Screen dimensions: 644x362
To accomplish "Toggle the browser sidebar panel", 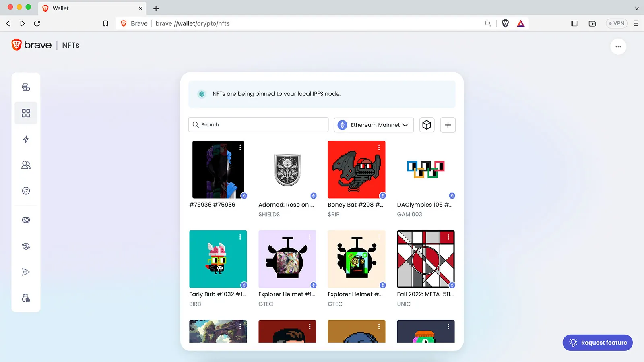I will point(574,23).
